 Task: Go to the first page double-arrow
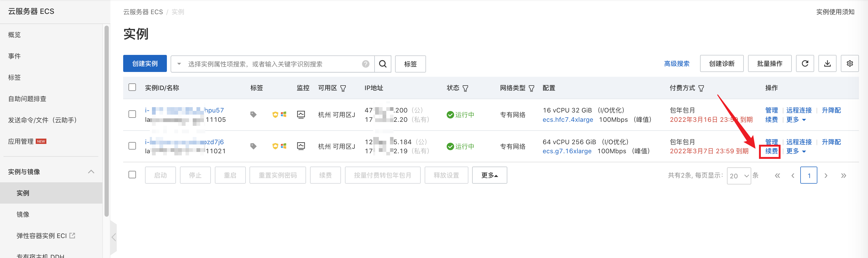pos(777,175)
